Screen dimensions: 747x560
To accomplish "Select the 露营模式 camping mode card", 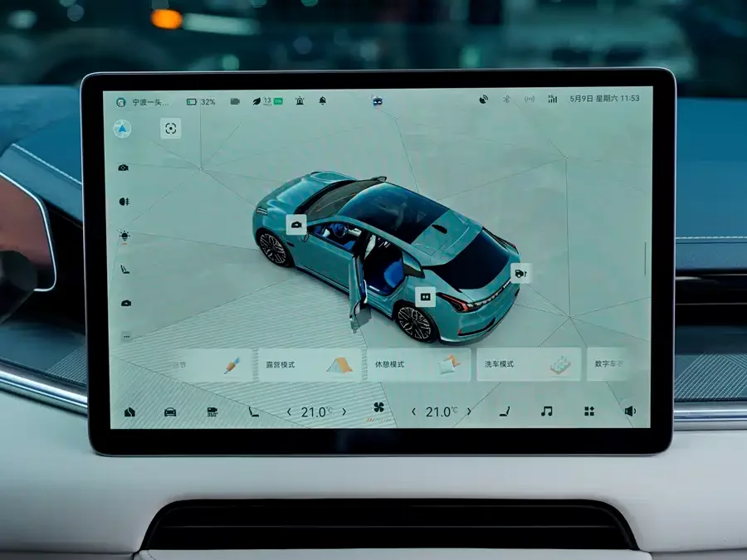I will pos(310,365).
